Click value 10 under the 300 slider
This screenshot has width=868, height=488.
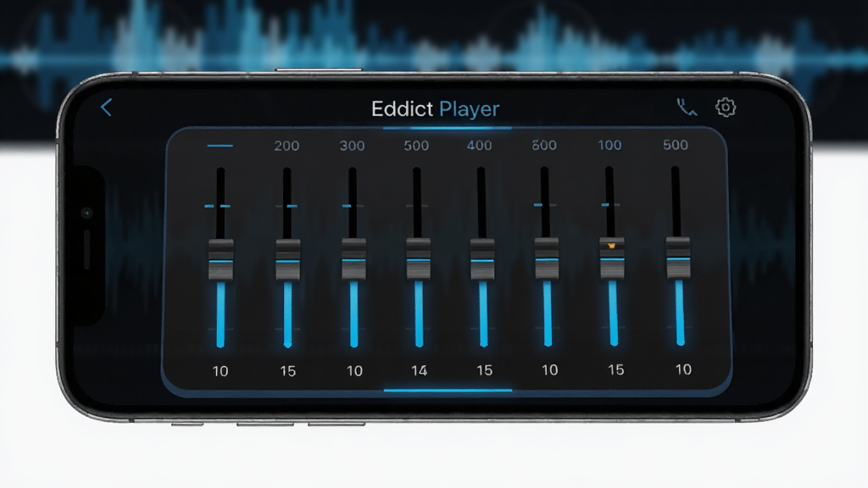click(354, 371)
